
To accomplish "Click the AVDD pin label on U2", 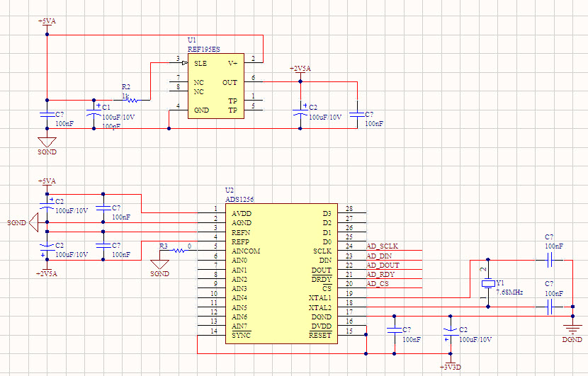I will [242, 214].
